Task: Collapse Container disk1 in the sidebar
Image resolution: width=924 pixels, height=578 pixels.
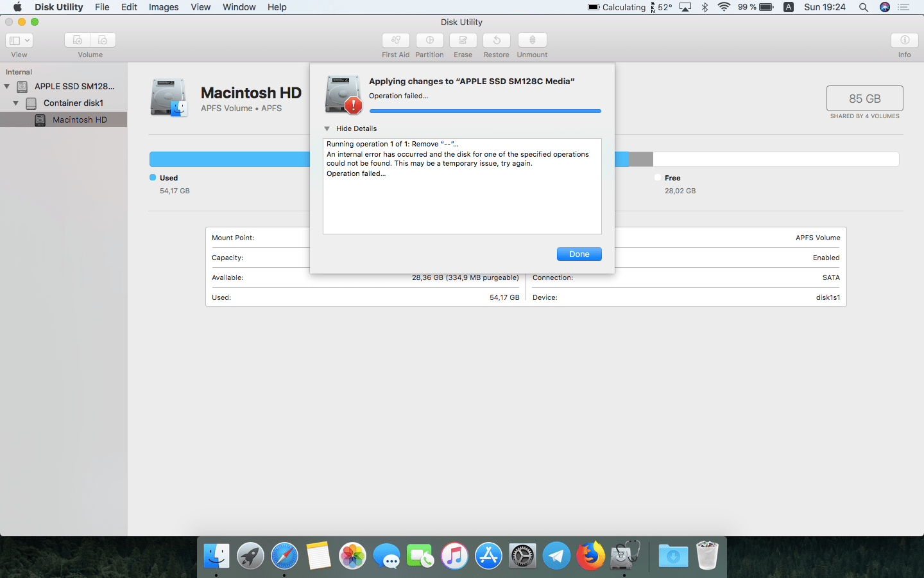Action: click(x=15, y=103)
